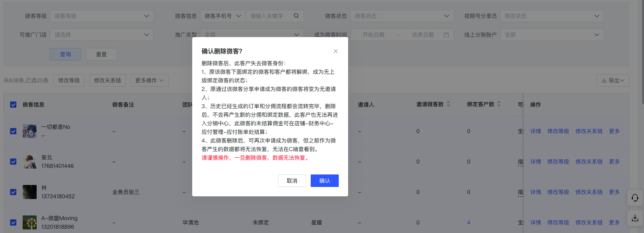
Task: Open the customer service headset icon
Action: 635,198
